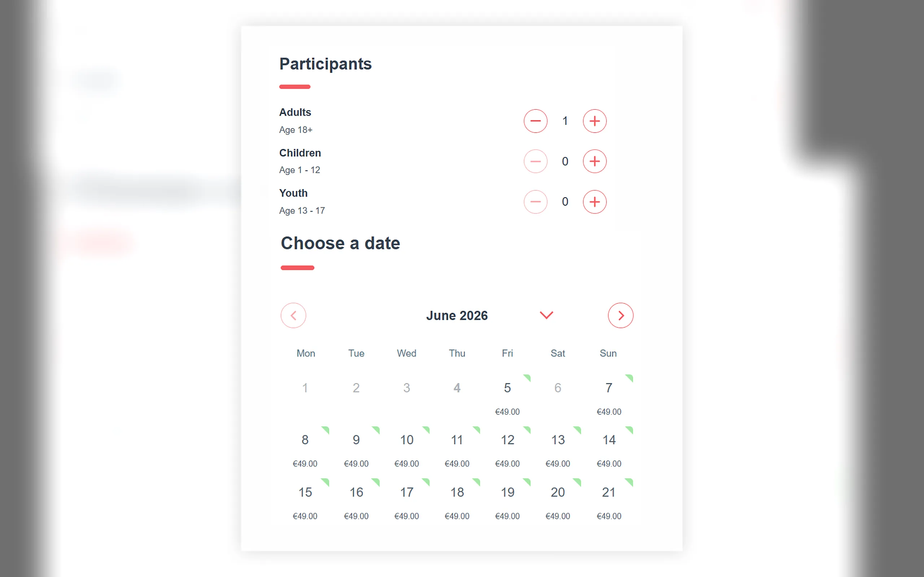This screenshot has width=924, height=577.
Task: Pick June 16 on the calendar
Action: pos(356,501)
